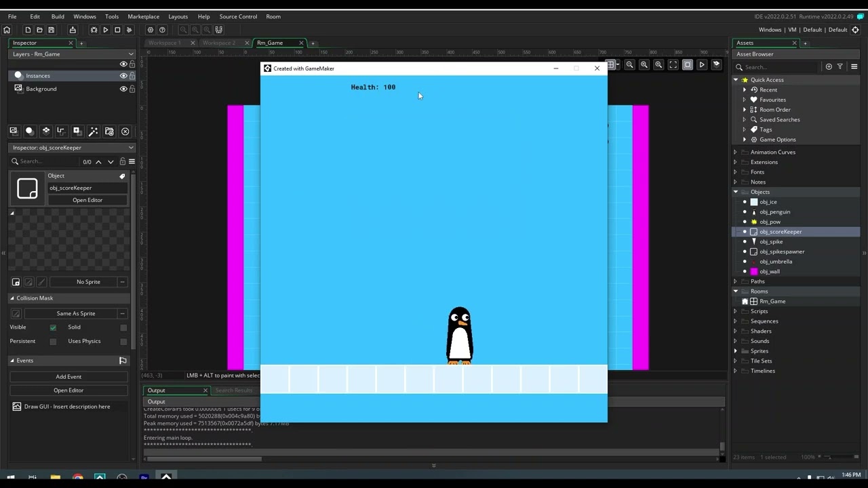Stop the game with the Stop toolbar icon

pyautogui.click(x=117, y=30)
